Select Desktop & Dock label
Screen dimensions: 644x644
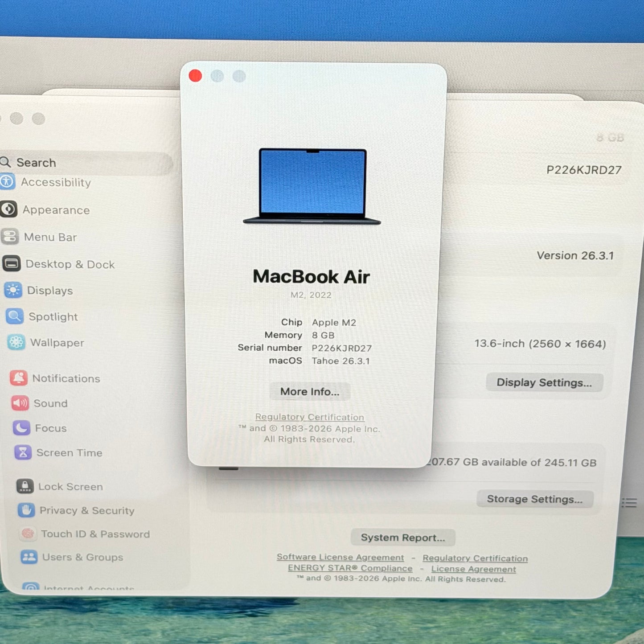click(70, 264)
